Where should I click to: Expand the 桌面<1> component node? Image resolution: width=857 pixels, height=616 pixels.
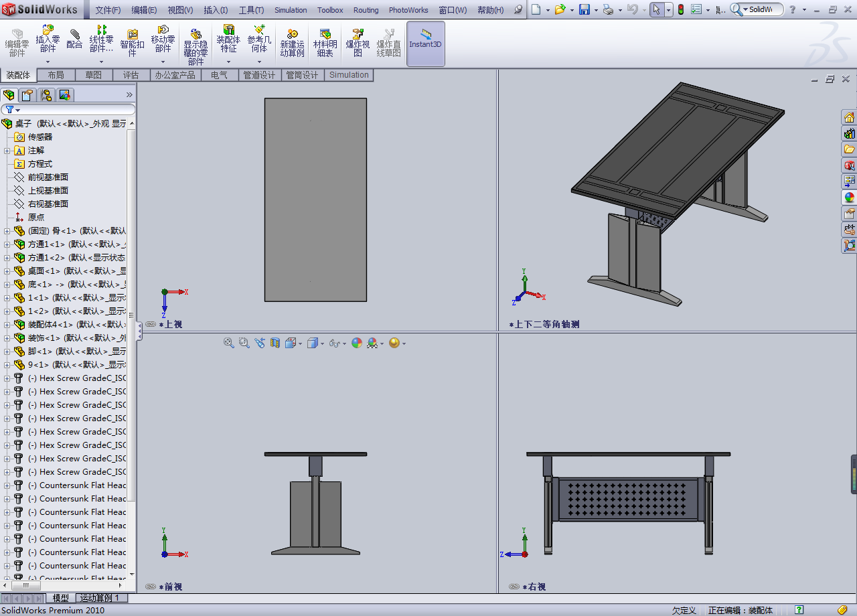click(x=7, y=271)
